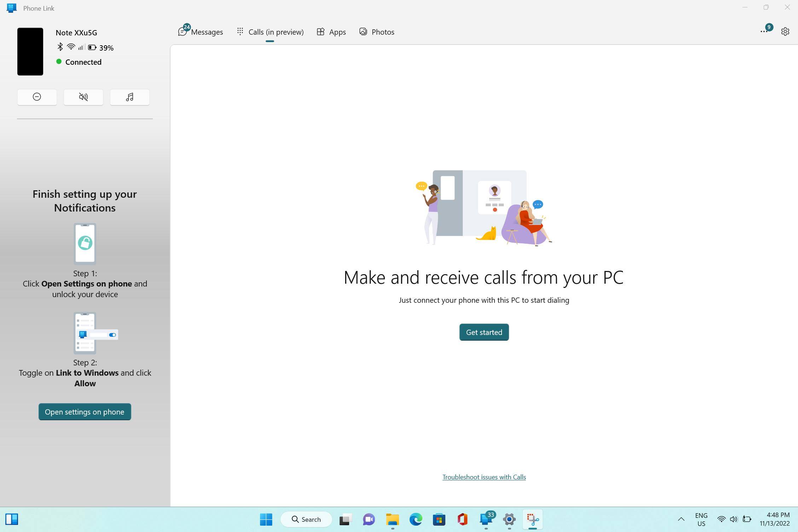This screenshot has width=798, height=532.
Task: Open File Explorer from taskbar
Action: [392, 519]
